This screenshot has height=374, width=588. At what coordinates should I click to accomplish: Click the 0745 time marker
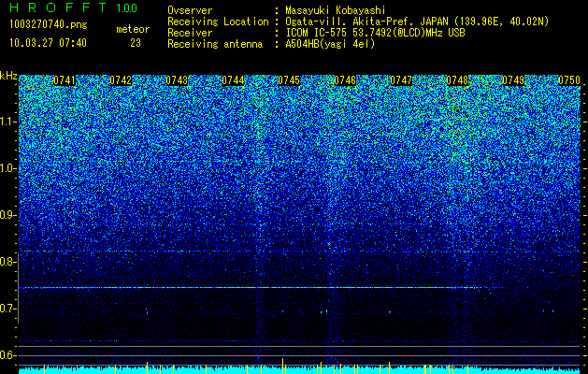(289, 80)
